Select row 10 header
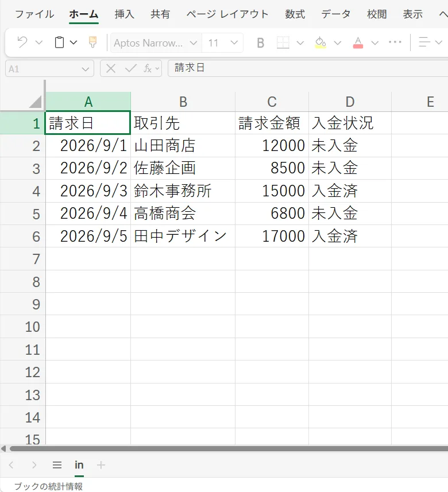 22,327
